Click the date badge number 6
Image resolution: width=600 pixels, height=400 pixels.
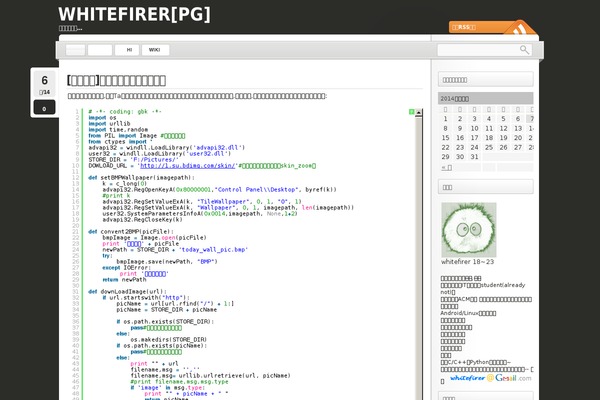[x=44, y=80]
